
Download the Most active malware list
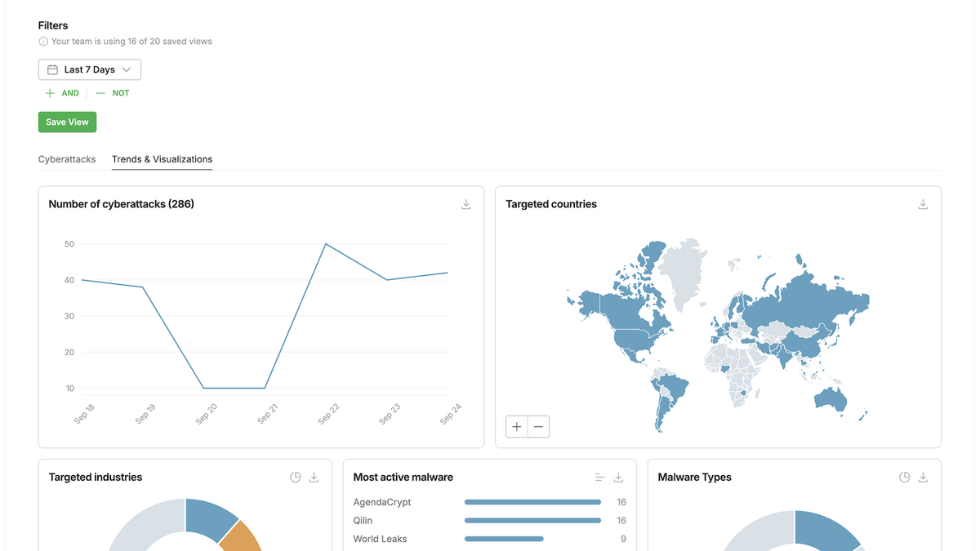(x=618, y=478)
